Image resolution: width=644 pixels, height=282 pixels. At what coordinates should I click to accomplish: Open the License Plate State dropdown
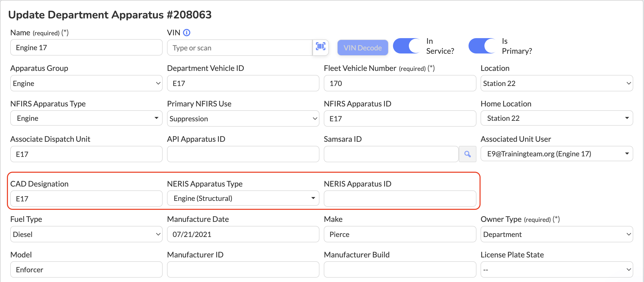(x=556, y=270)
